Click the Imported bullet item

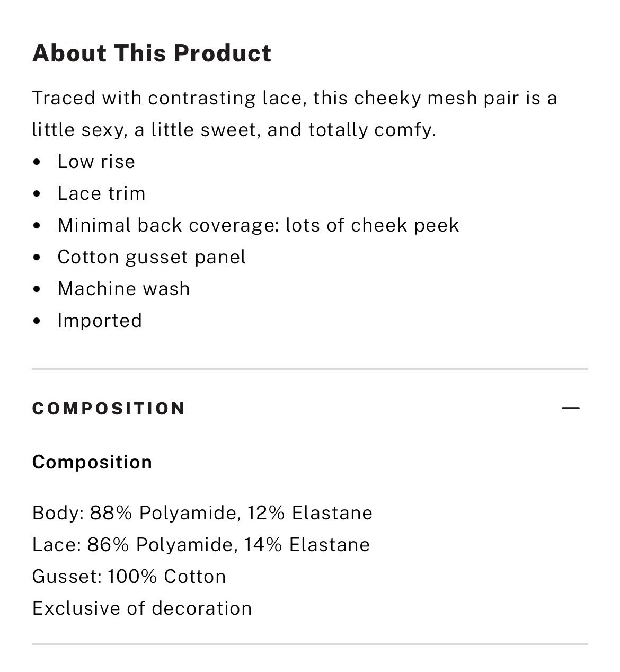(x=100, y=321)
